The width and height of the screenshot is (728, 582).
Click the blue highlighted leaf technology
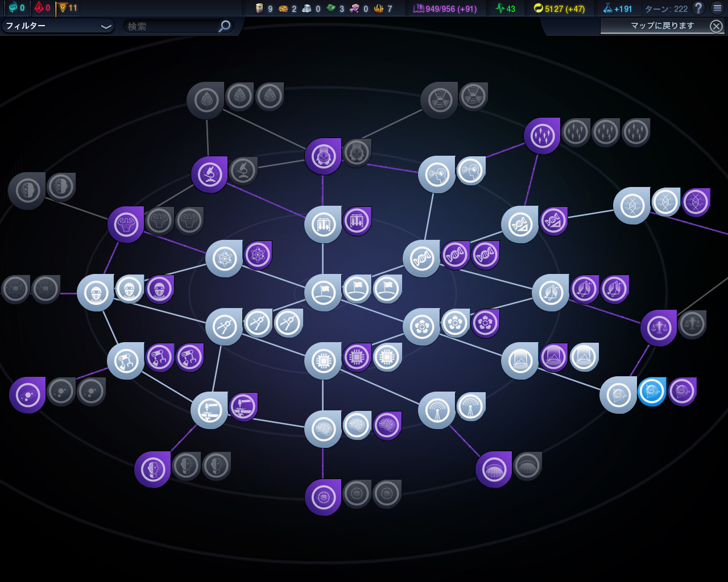[652, 392]
